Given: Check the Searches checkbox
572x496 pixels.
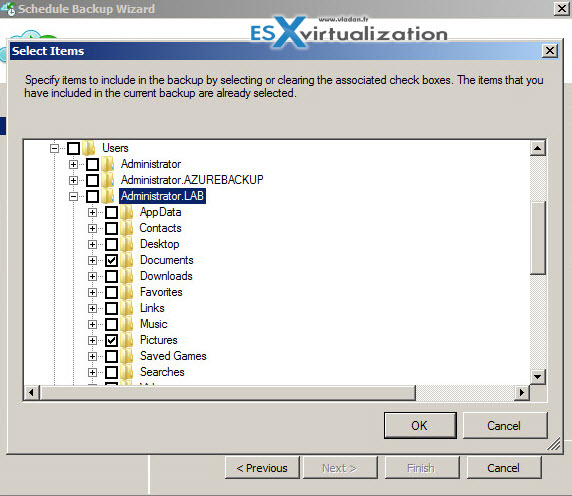Looking at the screenshot, I should [111, 372].
